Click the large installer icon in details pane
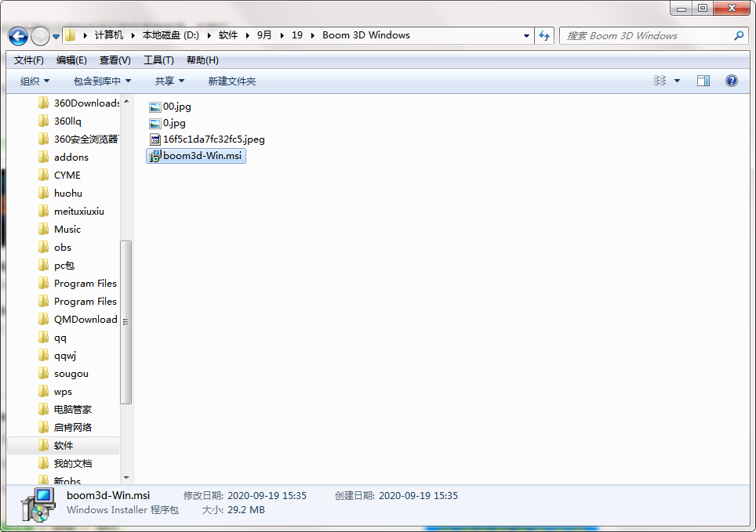Viewport: 756px width, 532px height. (x=38, y=504)
